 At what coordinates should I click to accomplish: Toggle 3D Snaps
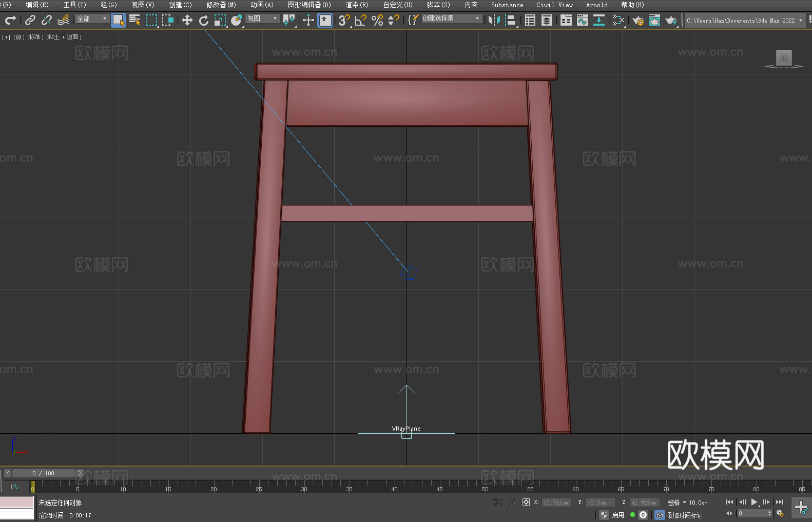coord(344,20)
